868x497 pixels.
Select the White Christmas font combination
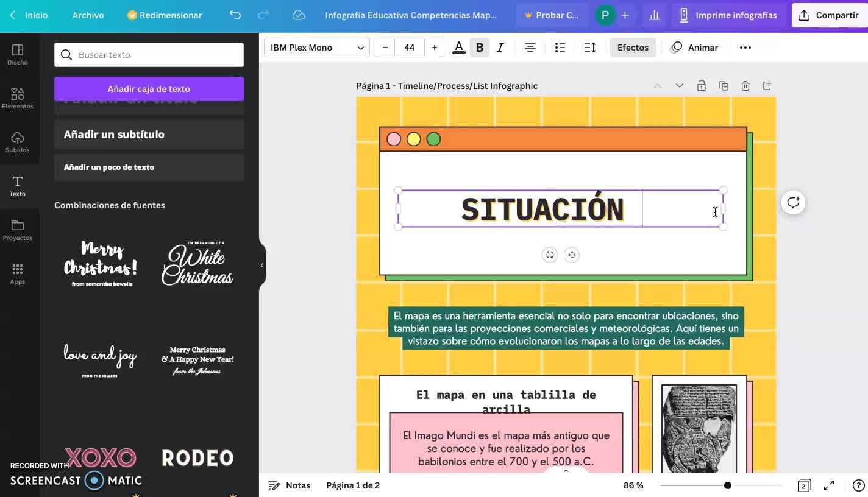[x=197, y=264]
